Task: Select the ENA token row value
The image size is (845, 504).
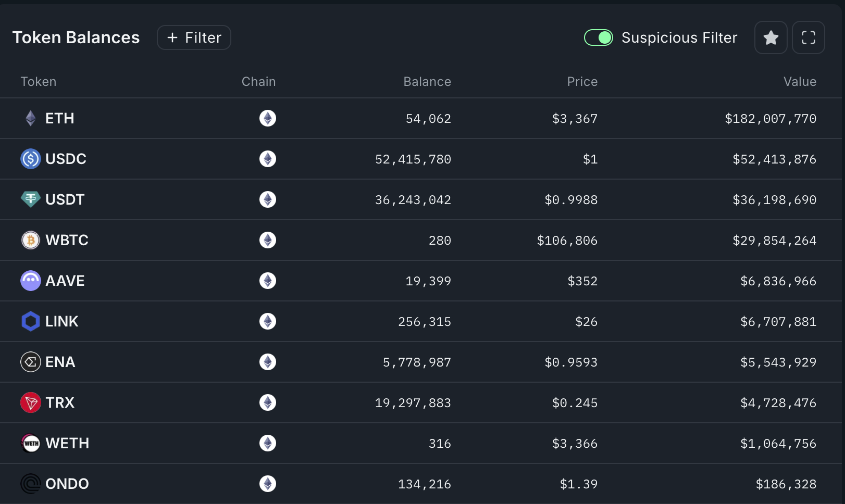Action: tap(778, 362)
